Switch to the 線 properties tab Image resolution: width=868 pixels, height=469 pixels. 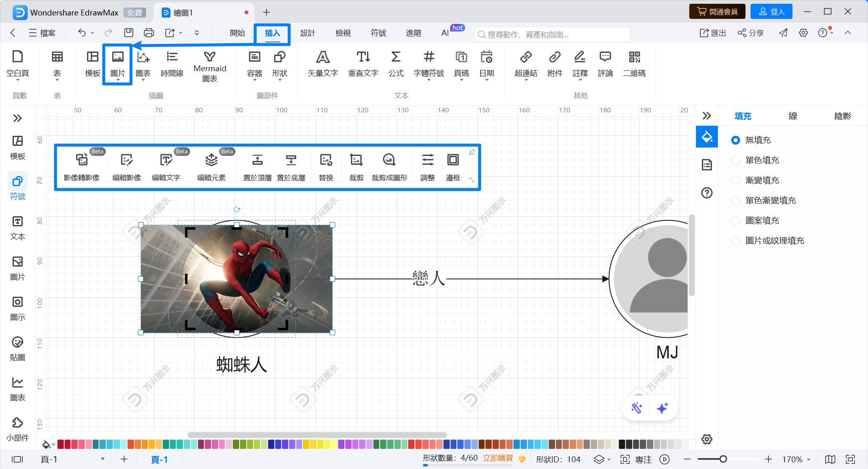792,116
